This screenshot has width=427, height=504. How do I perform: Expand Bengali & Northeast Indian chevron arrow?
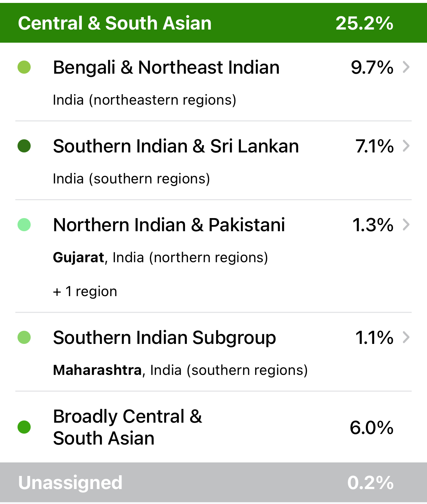tap(406, 67)
